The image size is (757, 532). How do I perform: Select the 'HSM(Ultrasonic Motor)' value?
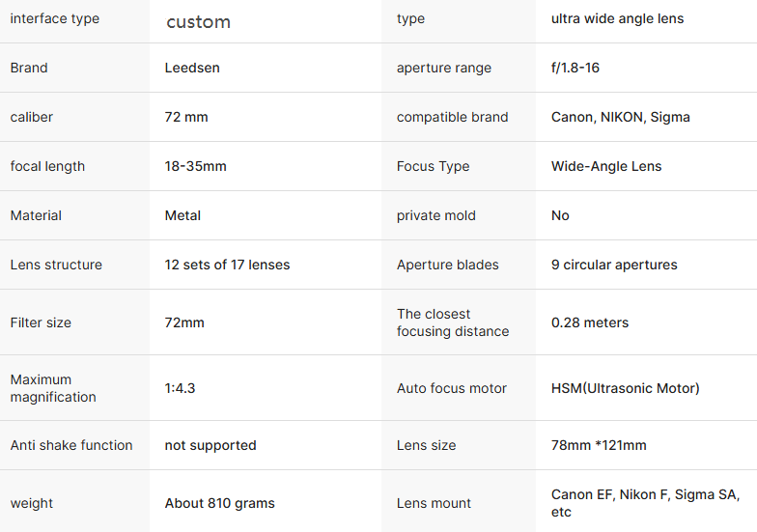pos(625,388)
